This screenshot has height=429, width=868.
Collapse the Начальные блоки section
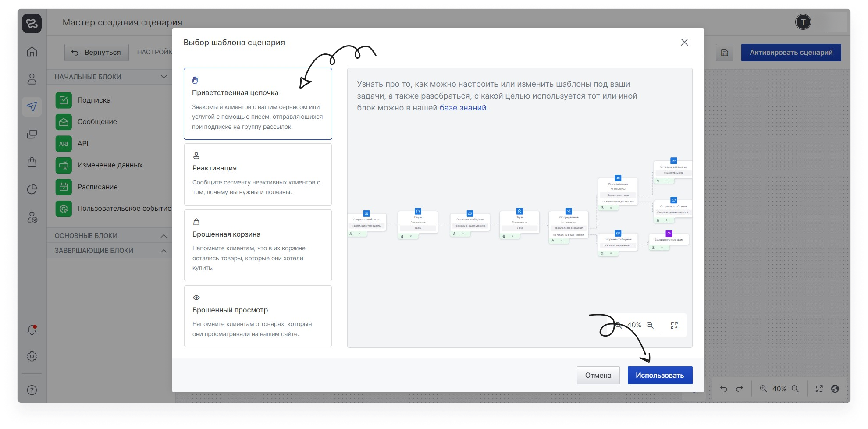point(164,77)
